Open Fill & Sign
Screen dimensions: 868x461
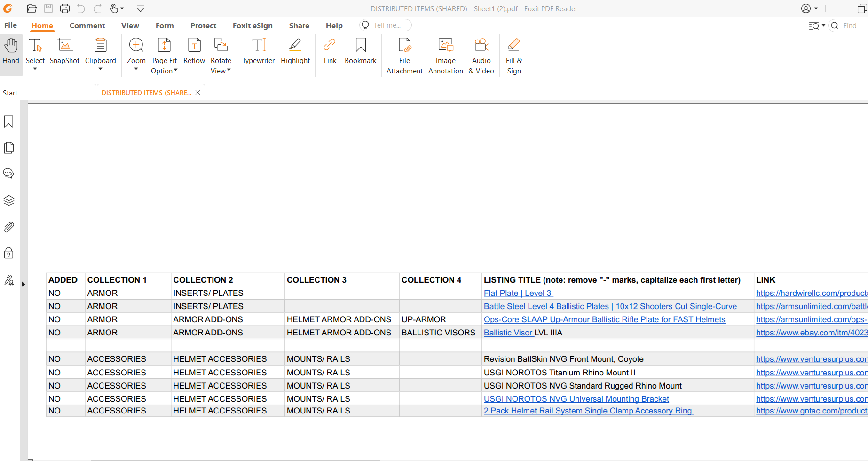[514, 56]
